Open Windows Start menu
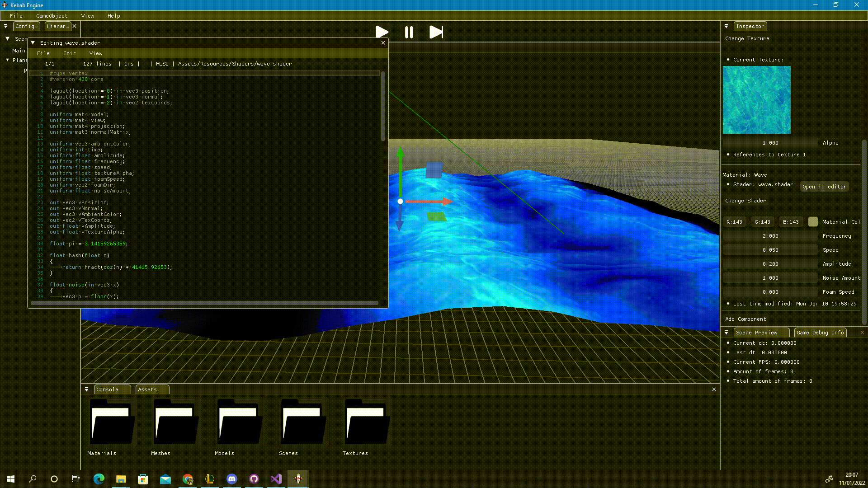The height and width of the screenshot is (488, 868). (x=11, y=479)
